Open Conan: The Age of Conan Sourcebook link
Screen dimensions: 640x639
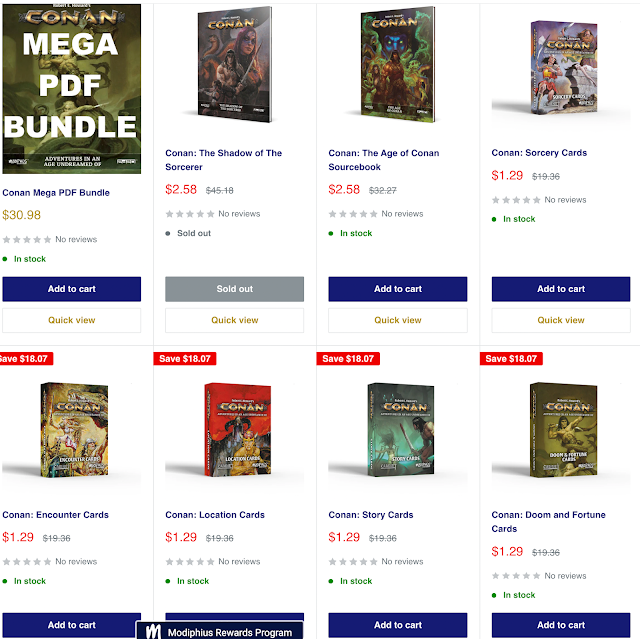384,160
